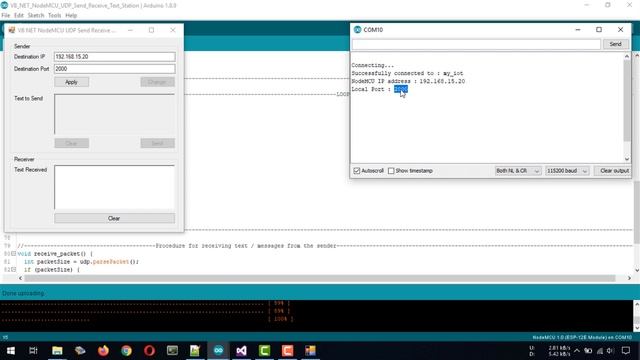Click the NodeMCU 1.0 board status text
640x360 pixels.
coord(582,337)
